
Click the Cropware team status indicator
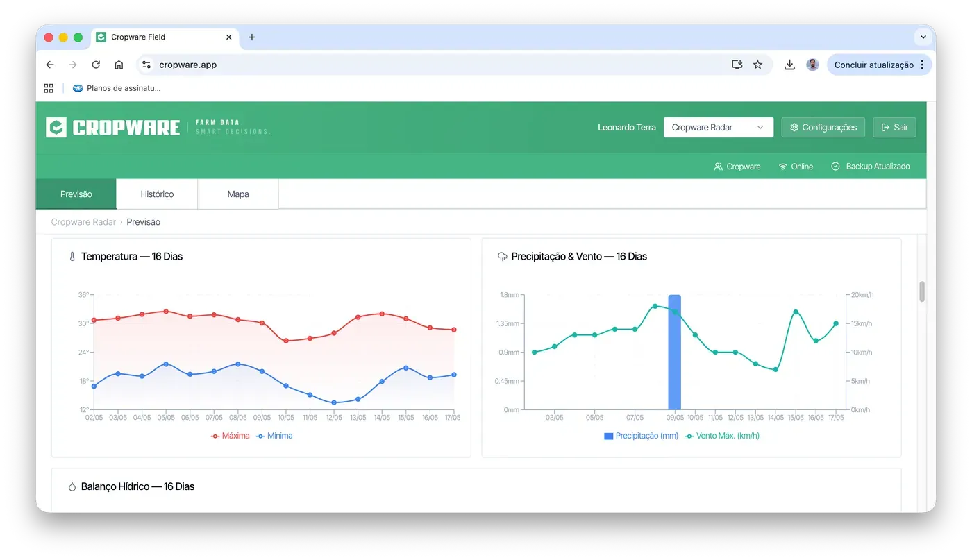pos(737,167)
